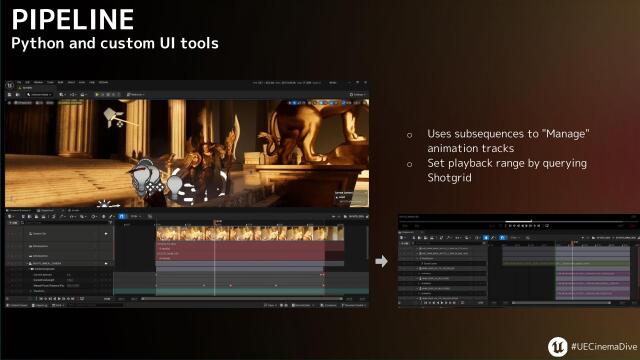Click the playhead in right Sequencer ruler
This screenshot has width=640, height=360.
coord(573,243)
